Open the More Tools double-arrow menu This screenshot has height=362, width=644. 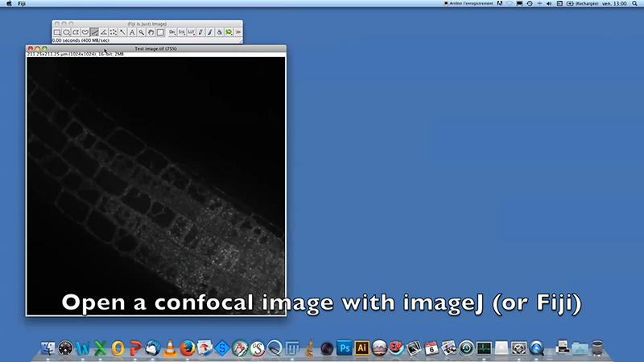tap(238, 32)
